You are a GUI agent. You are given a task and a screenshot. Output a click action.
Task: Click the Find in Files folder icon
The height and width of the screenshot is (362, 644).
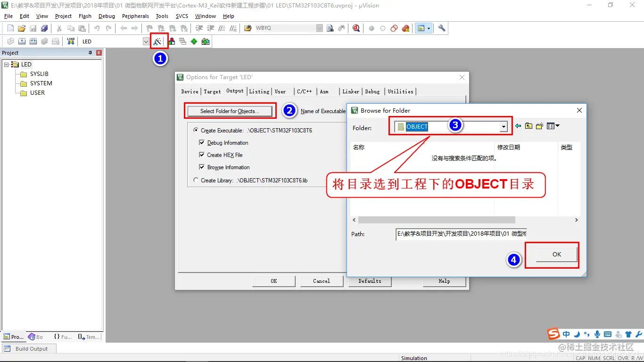(248, 28)
